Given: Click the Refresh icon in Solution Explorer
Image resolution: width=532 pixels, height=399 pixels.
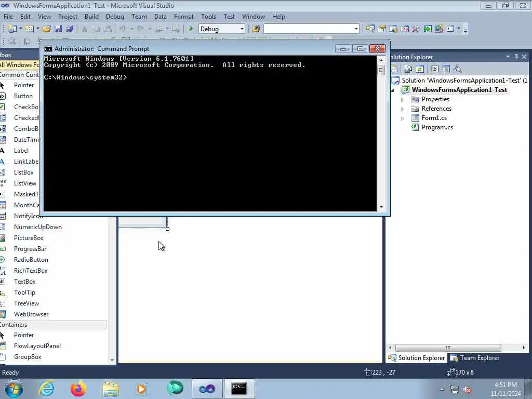Looking at the screenshot, I should point(420,69).
